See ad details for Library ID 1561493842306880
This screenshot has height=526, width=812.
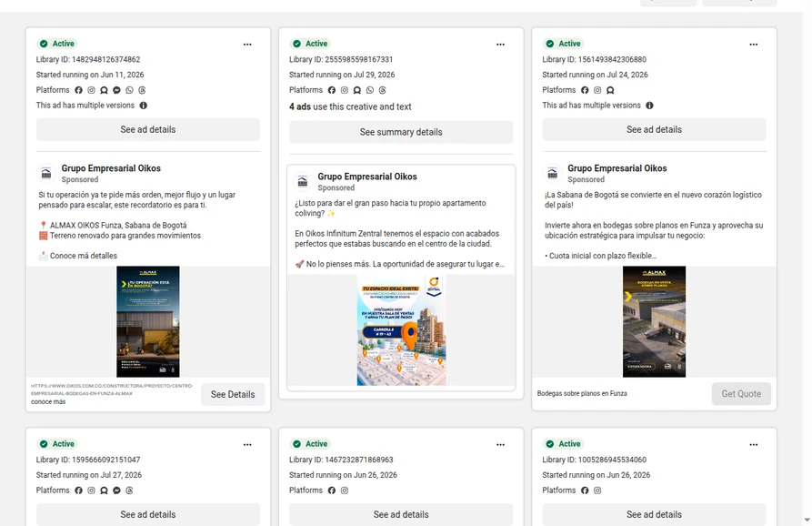coord(654,129)
